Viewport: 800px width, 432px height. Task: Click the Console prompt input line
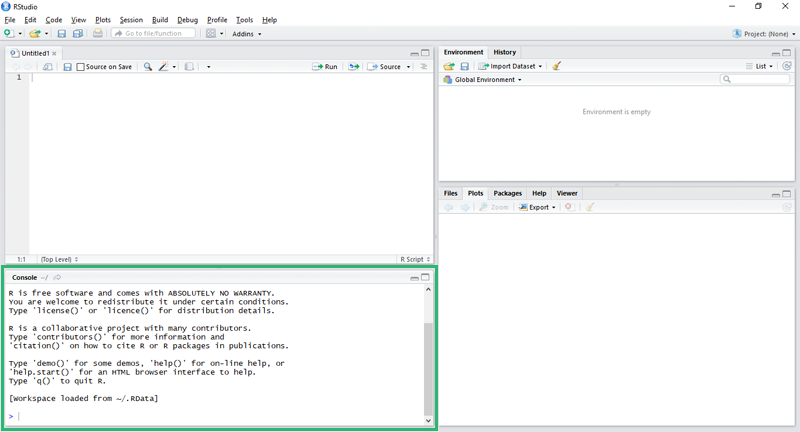(x=215, y=416)
